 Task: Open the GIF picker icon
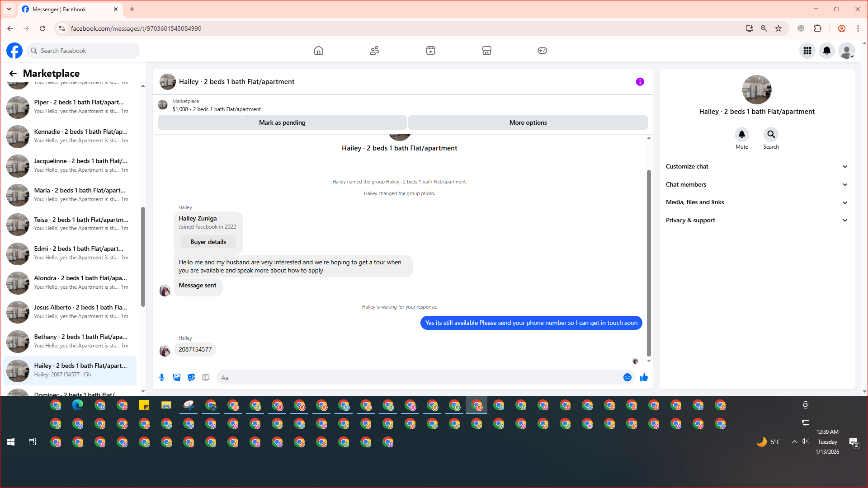[206, 377]
